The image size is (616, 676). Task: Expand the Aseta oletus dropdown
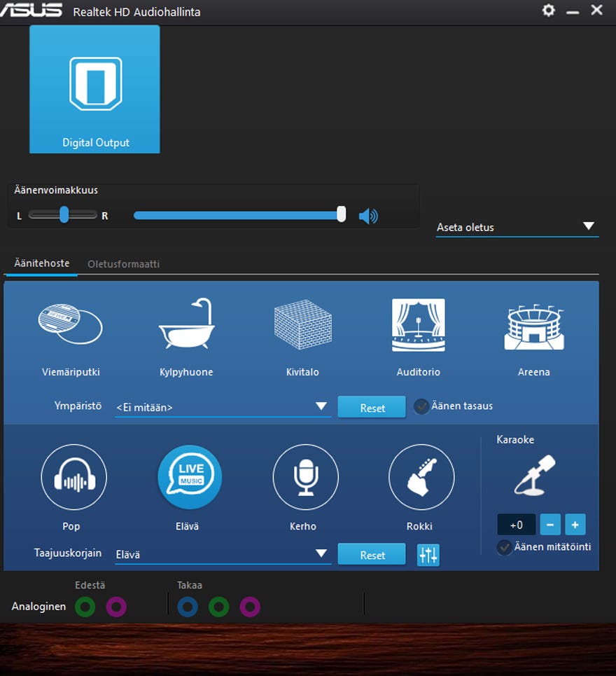tap(517, 227)
